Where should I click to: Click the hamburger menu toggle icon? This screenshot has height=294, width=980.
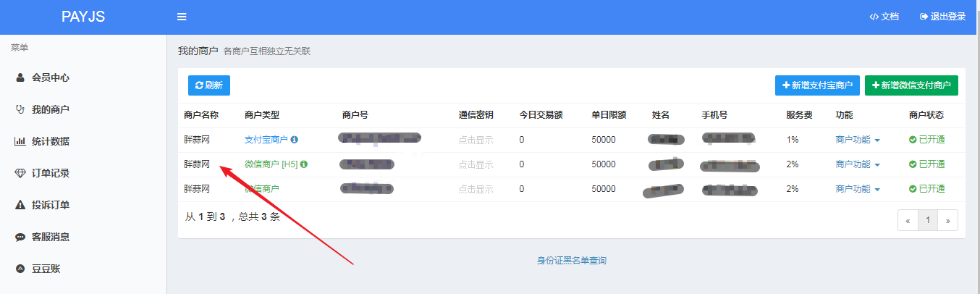pyautogui.click(x=182, y=17)
